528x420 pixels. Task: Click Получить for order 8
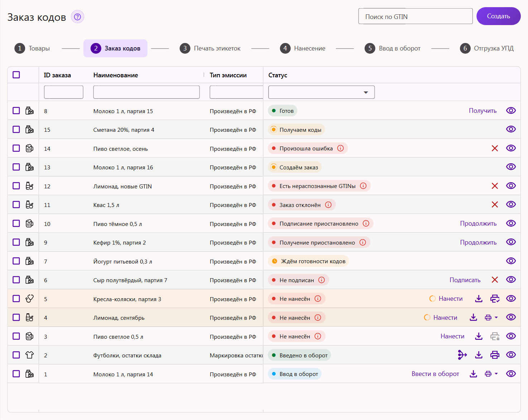click(x=483, y=111)
